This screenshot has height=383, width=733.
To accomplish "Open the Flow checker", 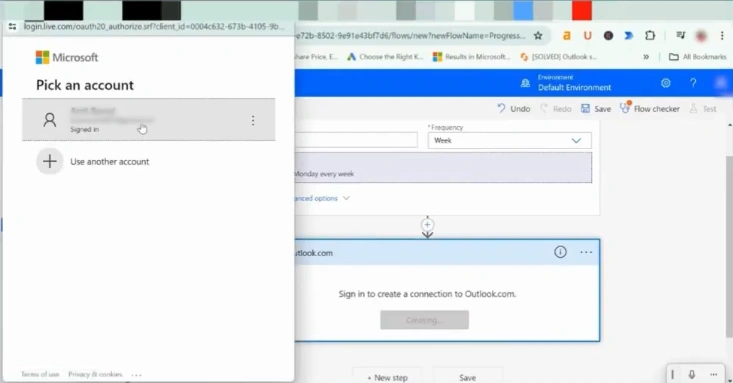I will [650, 108].
